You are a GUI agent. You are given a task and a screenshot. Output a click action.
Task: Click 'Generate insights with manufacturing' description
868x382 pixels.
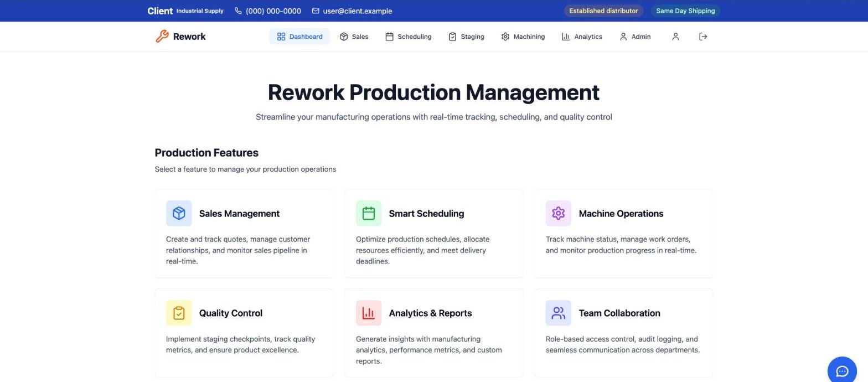[x=429, y=350]
